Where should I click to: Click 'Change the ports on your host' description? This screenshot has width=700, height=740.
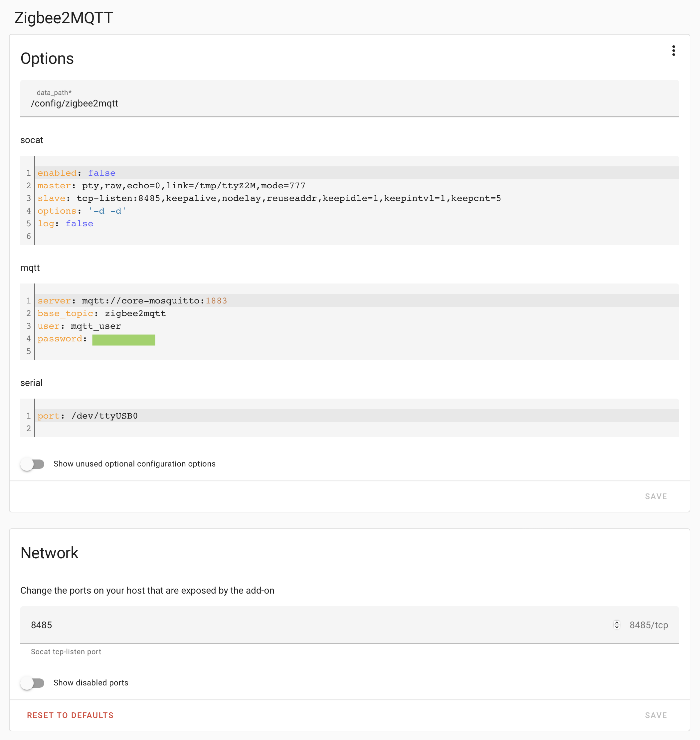[147, 590]
